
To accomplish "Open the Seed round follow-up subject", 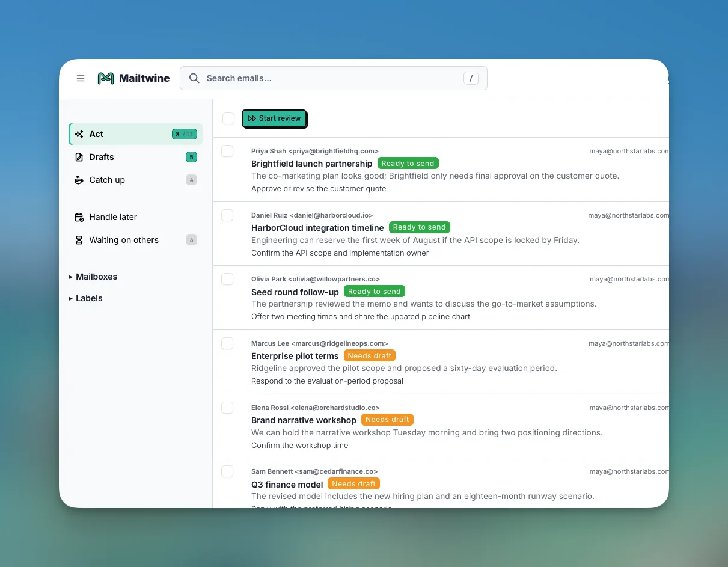I will [x=295, y=292].
